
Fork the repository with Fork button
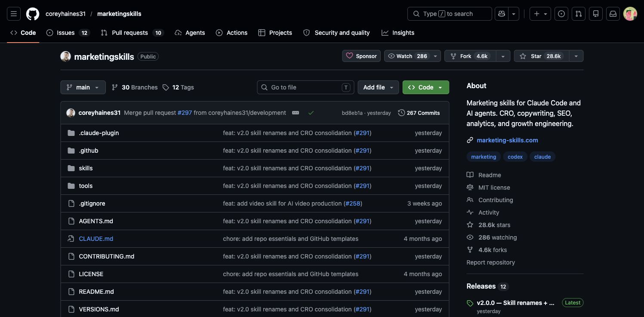pyautogui.click(x=470, y=56)
